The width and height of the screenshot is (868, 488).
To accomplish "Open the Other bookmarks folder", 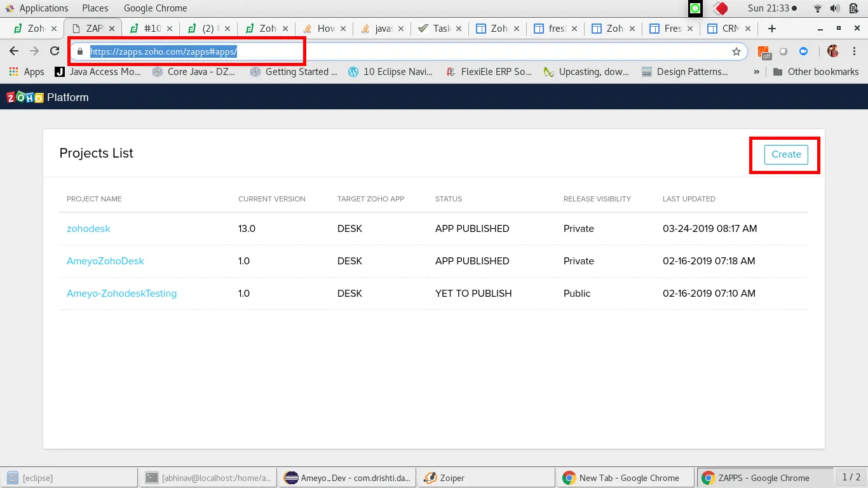I will (x=816, y=72).
